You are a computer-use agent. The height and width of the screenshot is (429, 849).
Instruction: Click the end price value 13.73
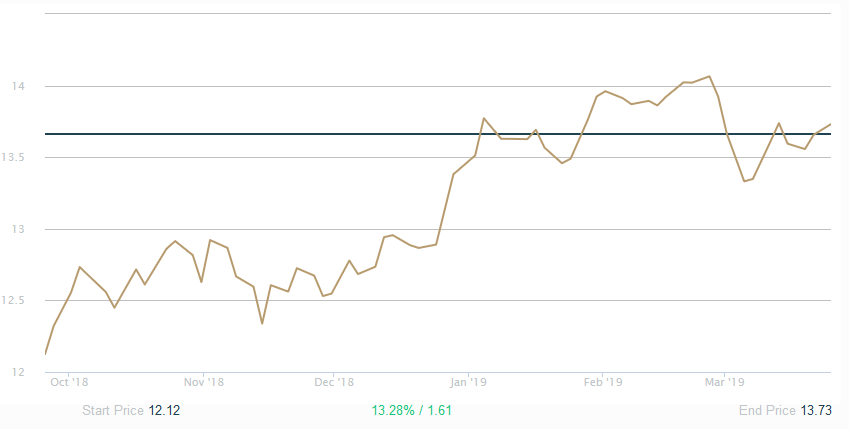coord(814,410)
